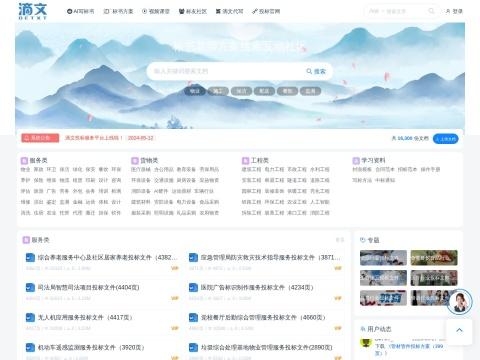
Task: Select 人工智能 under 工程类
Action: 320,202
